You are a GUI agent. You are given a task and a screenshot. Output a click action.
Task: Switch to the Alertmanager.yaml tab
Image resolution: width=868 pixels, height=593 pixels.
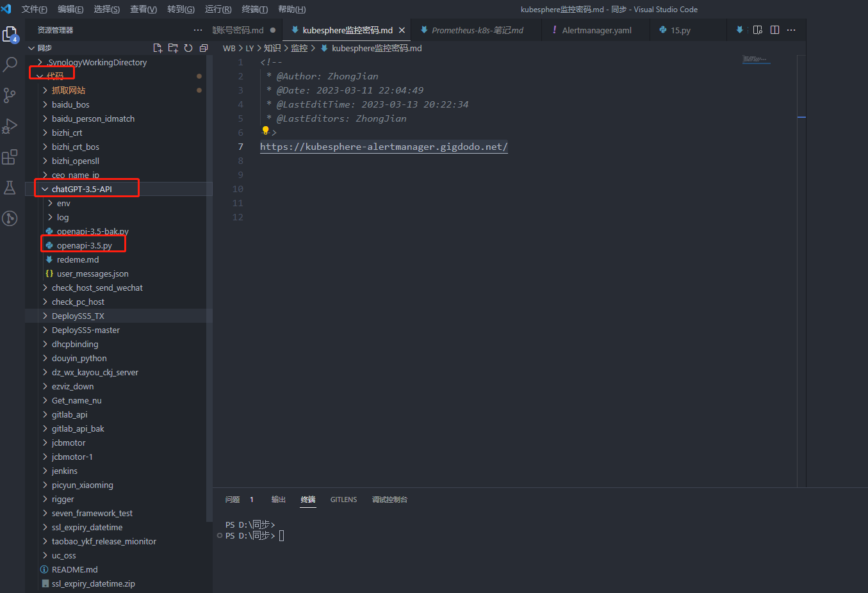596,30
